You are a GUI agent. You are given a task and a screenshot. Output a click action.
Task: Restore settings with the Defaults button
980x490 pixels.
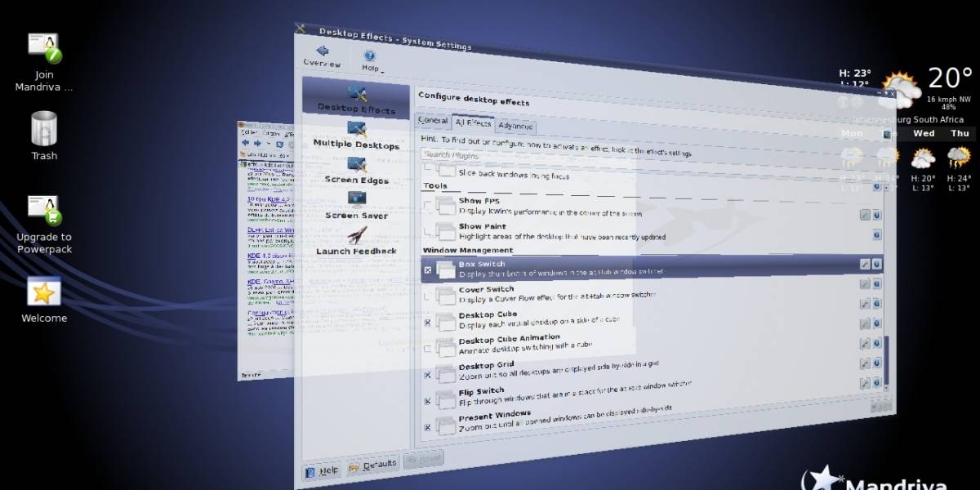(x=373, y=465)
